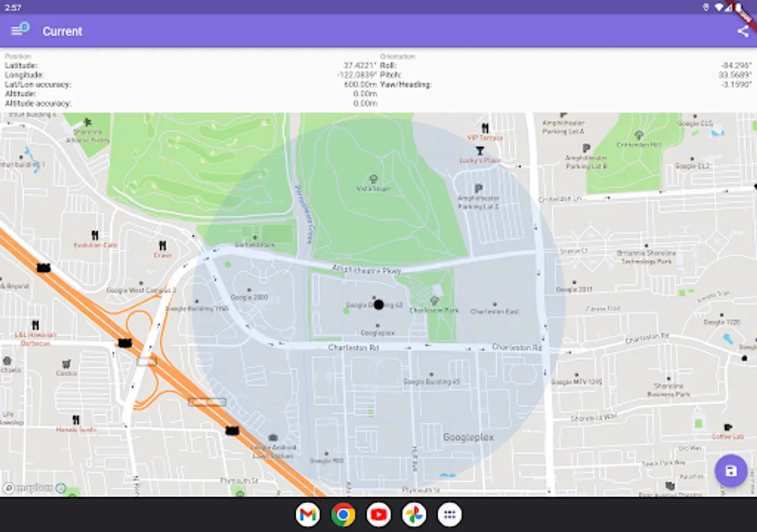Click the 'Altitude accuracy:' label

pos(38,103)
